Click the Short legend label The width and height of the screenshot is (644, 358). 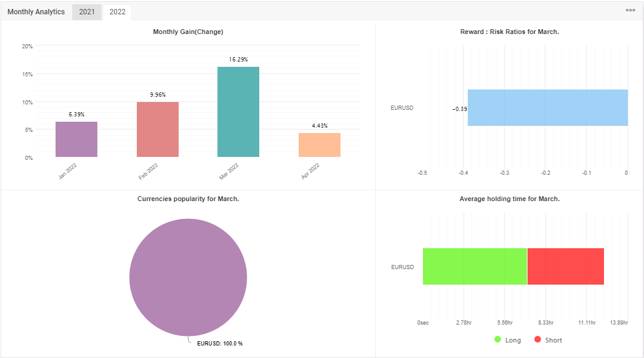[554, 340]
